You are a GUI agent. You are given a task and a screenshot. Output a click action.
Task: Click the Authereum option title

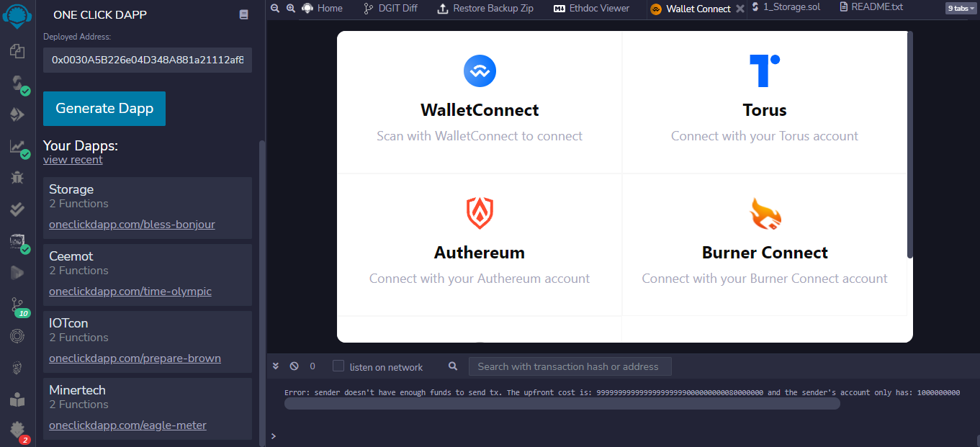point(480,253)
